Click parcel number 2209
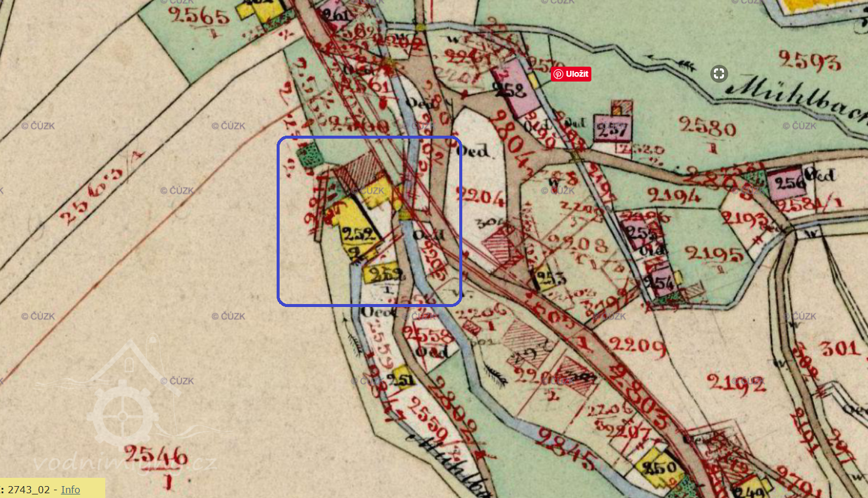Viewport: 868px width, 498px height. (638, 346)
